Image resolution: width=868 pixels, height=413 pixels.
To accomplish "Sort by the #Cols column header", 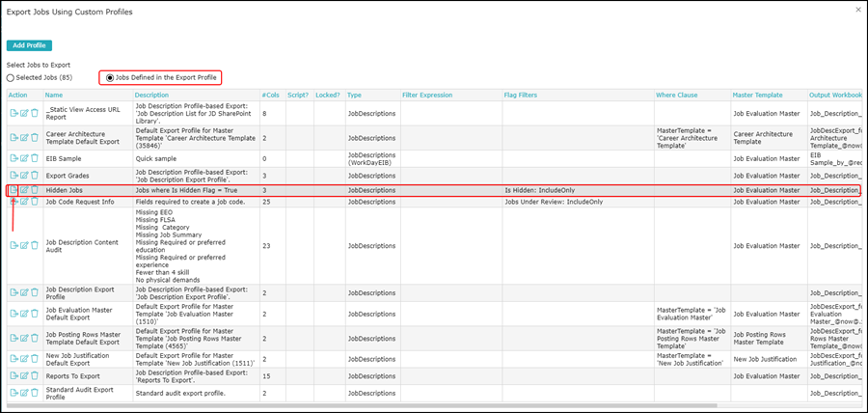I will click(271, 96).
